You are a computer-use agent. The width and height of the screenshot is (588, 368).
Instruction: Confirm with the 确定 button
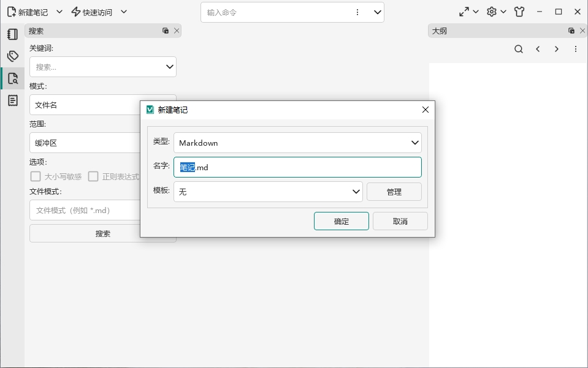[x=342, y=221]
